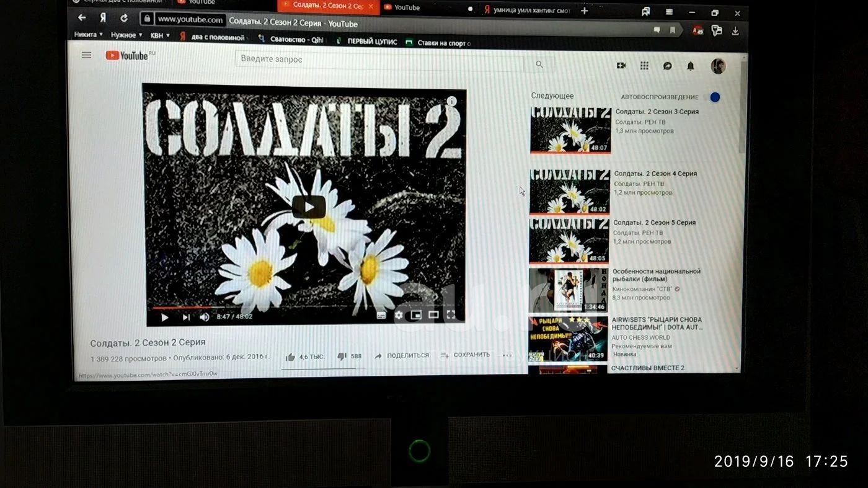View site security lock icon
Image resolution: width=868 pixels, height=488 pixels.
click(x=147, y=19)
